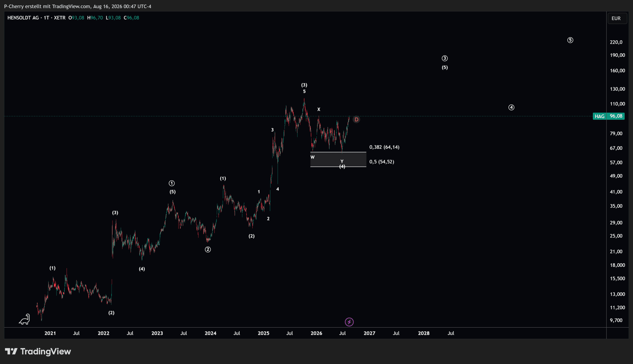Click the 15,500 price scale label
Image resolution: width=633 pixels, height=364 pixels.
coord(617,279)
